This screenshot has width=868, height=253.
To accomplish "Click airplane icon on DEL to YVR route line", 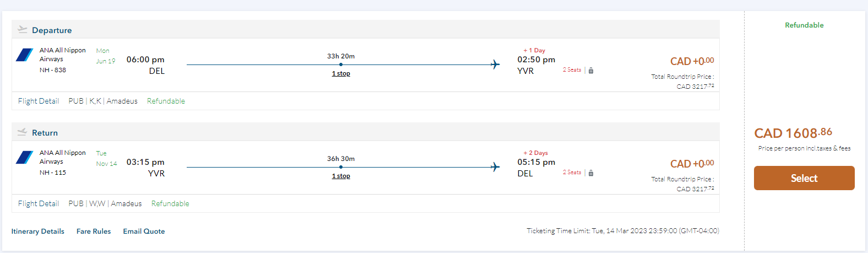I will (495, 64).
